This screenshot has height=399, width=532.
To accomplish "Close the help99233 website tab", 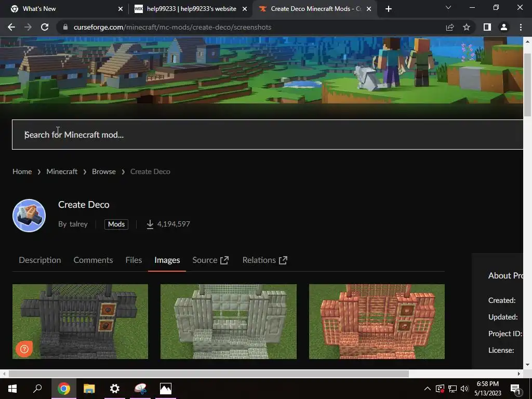I will (x=245, y=9).
